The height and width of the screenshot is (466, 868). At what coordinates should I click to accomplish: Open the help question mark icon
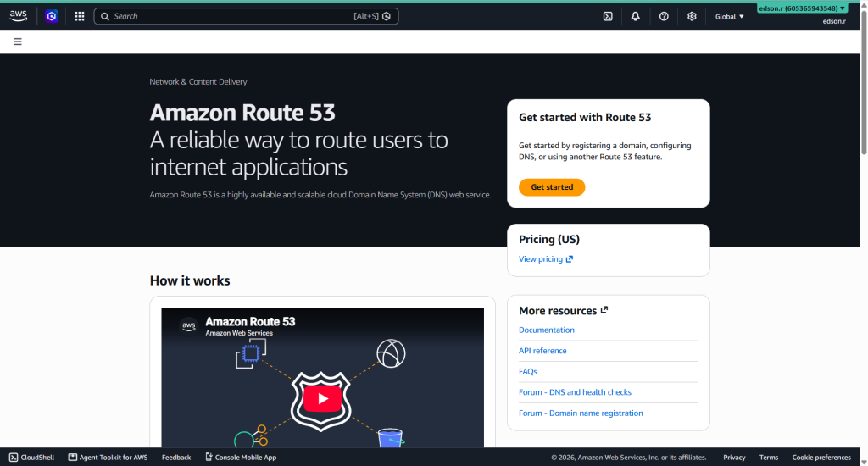pos(664,17)
